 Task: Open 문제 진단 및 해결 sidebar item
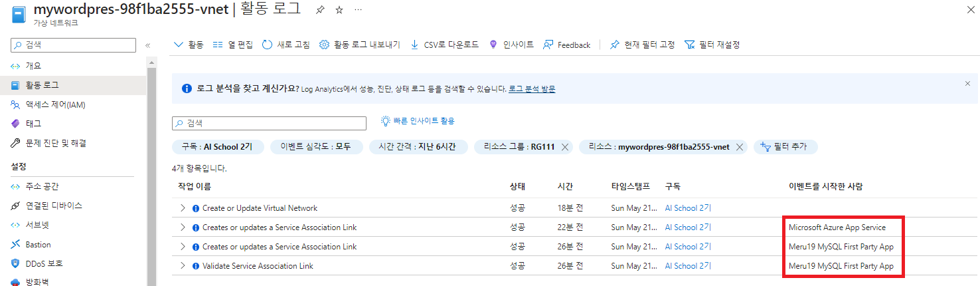click(x=56, y=143)
